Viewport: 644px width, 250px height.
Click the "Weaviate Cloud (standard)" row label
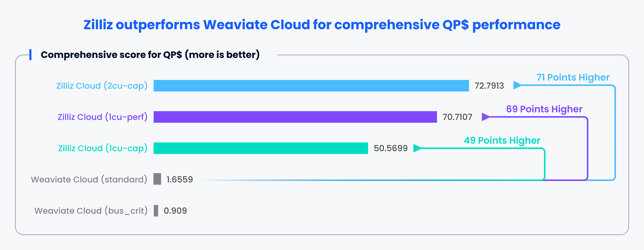point(89,179)
